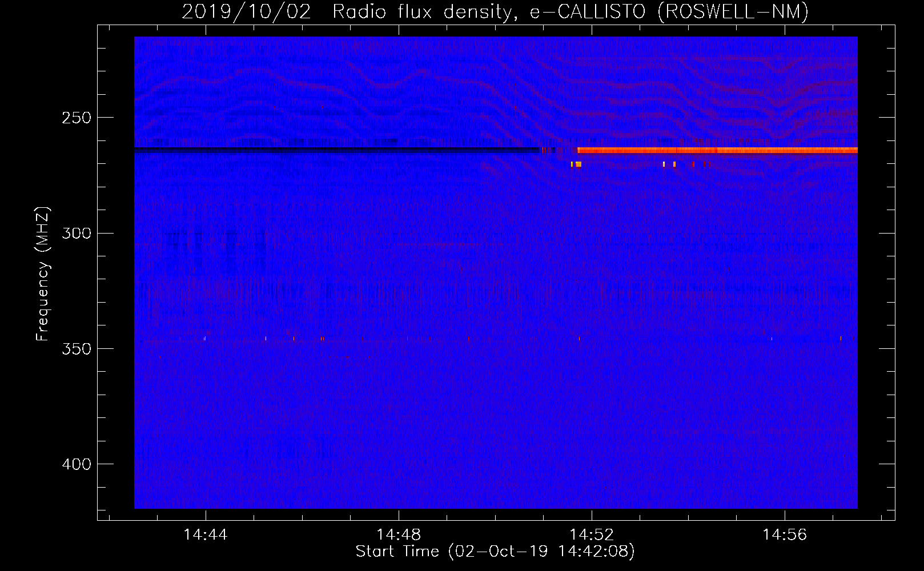Click the 14:48 time tick label

pos(399,534)
